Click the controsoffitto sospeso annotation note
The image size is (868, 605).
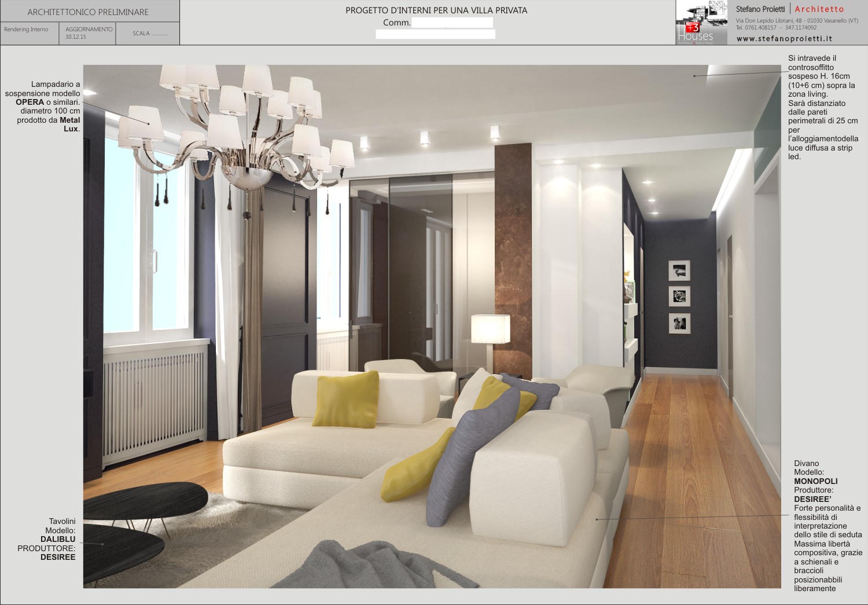tap(823, 107)
